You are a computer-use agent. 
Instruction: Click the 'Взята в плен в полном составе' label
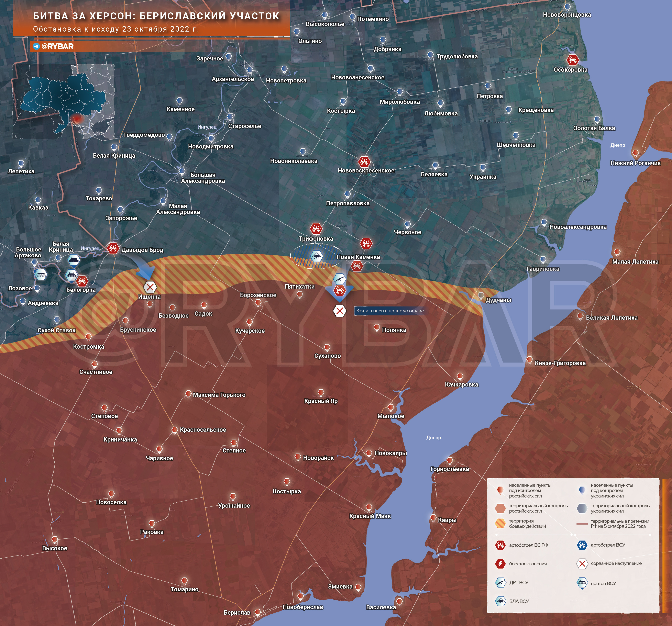(390, 311)
